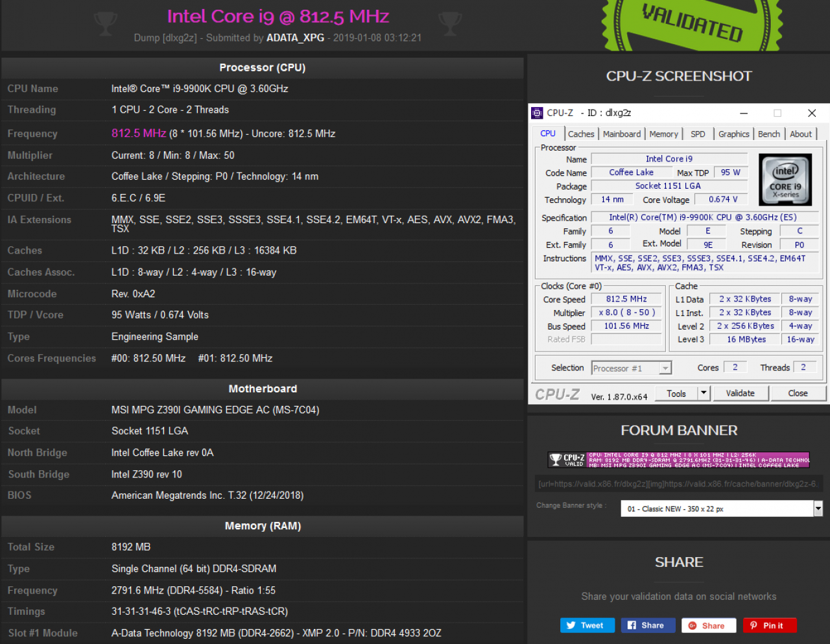Switch to the Mainboard tab
The width and height of the screenshot is (830, 644).
click(622, 134)
